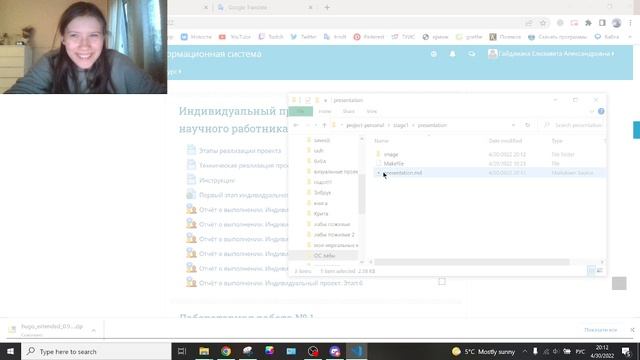640x360 pixels.
Task: Click project-personal in the address path
Action: tap(365, 125)
